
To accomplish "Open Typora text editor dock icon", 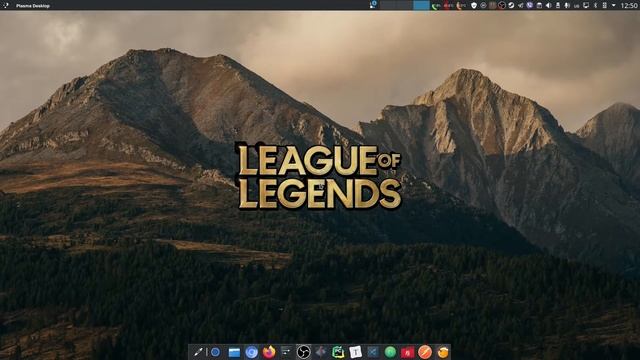I will point(356,352).
